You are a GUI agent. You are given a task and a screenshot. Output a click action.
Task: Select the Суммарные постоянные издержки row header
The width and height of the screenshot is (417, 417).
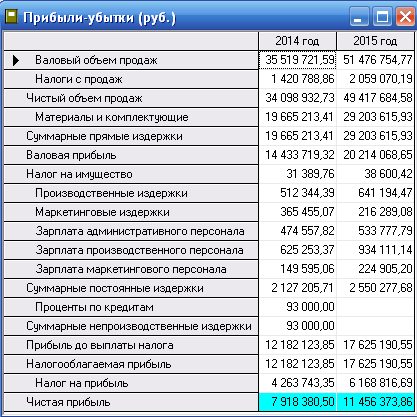pyautogui.click(x=131, y=288)
